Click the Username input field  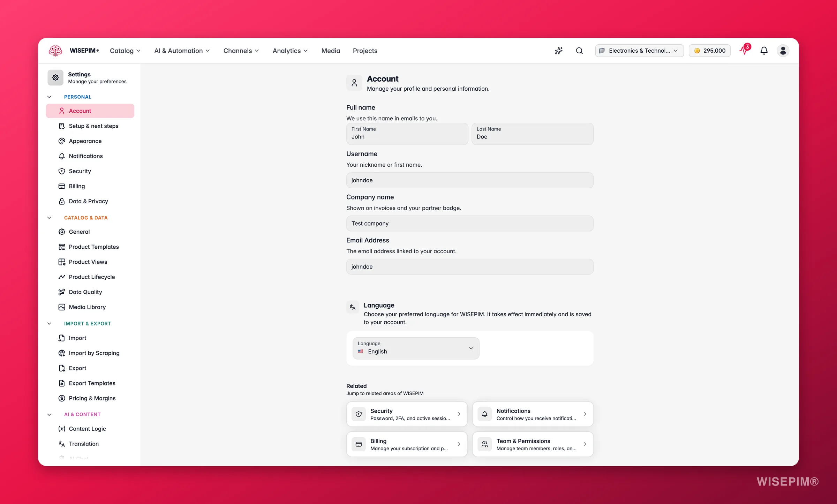pos(470,180)
